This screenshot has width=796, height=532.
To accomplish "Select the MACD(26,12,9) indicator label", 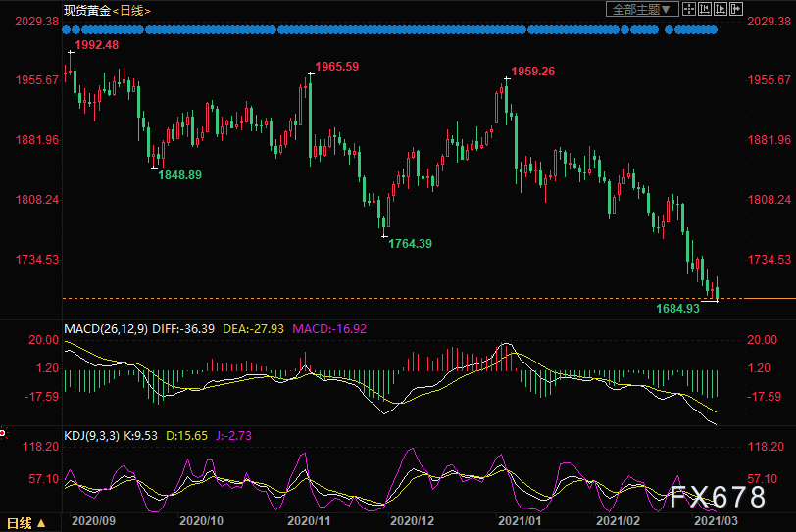I will click(x=106, y=329).
